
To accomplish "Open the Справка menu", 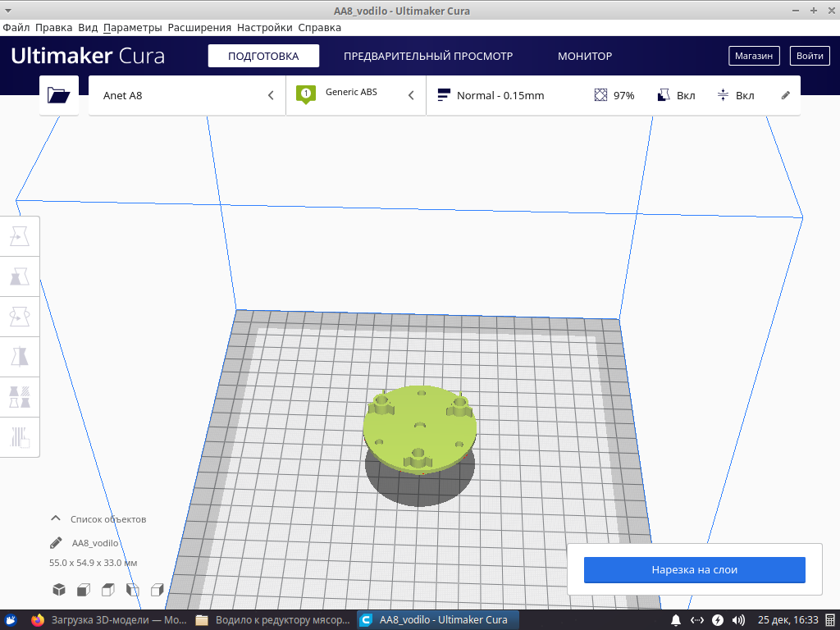I will click(x=319, y=27).
